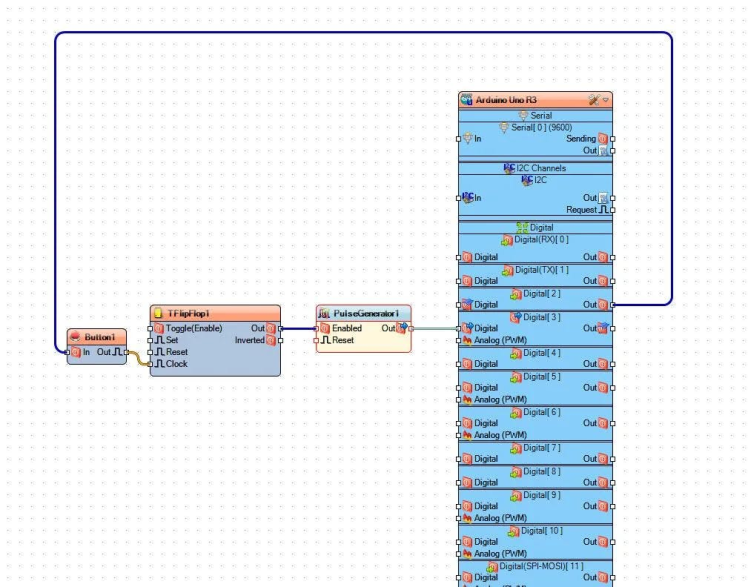Image resolution: width=748 pixels, height=587 pixels.
Task: Select the PulseGenerator1 Reset pin
Action: coord(316,340)
